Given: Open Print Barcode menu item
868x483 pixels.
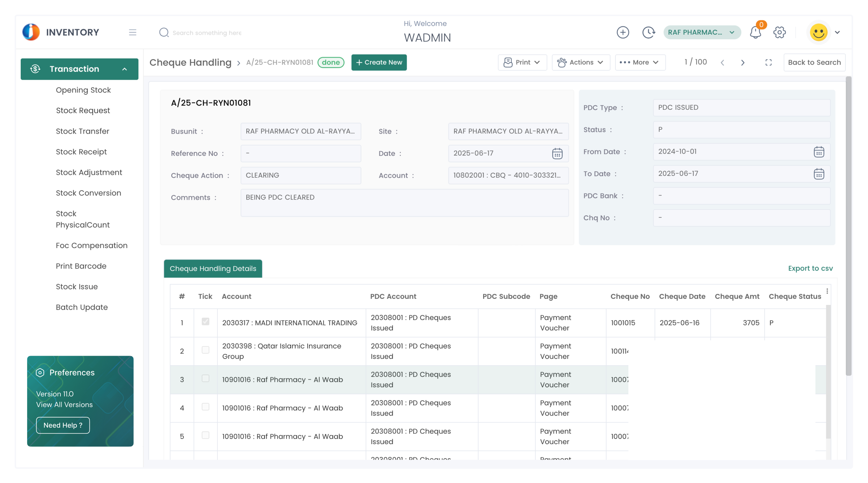Looking at the screenshot, I should (x=81, y=266).
